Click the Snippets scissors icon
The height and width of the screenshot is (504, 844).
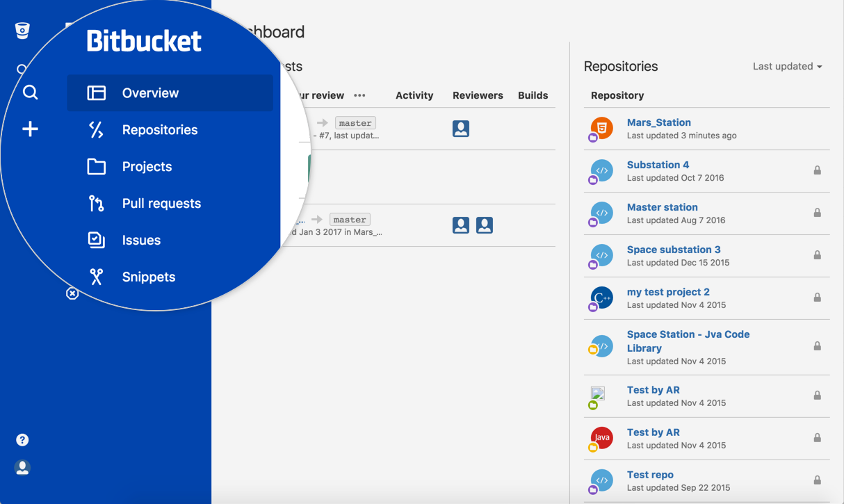pyautogui.click(x=97, y=277)
